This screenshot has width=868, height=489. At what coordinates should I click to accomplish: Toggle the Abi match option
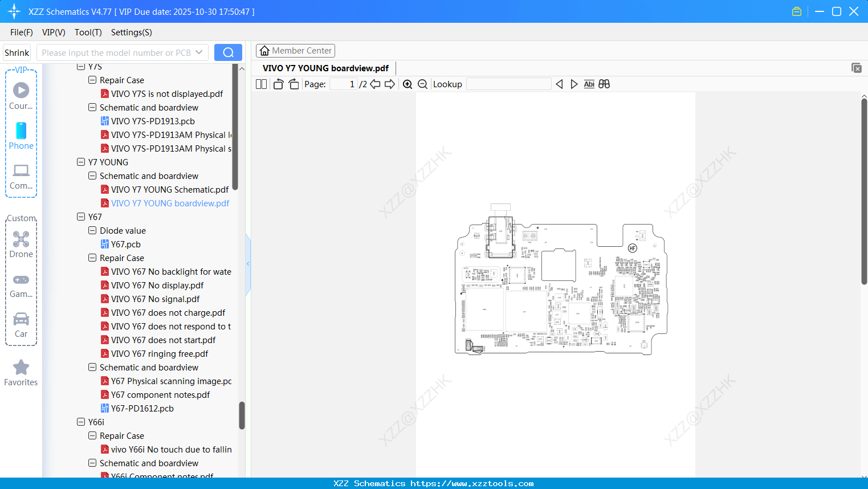[589, 84]
